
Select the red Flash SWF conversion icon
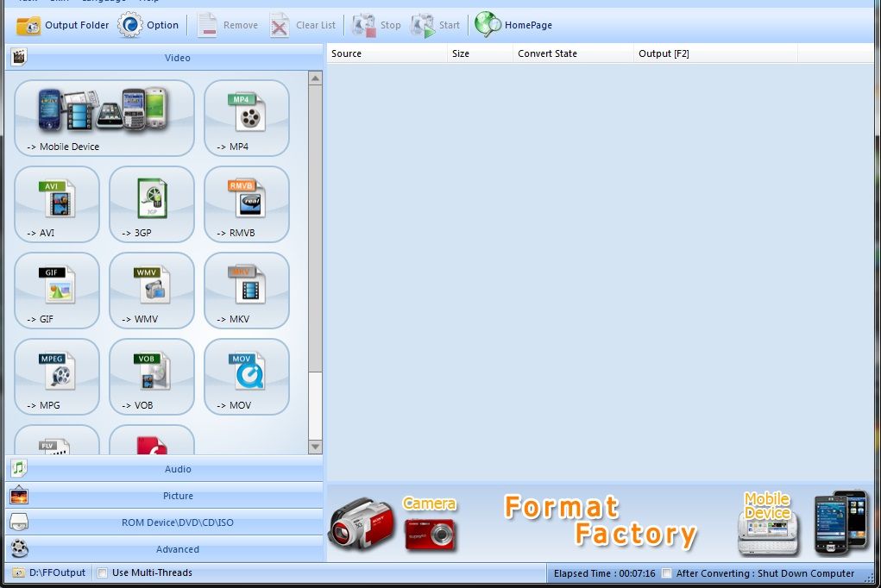click(152, 441)
